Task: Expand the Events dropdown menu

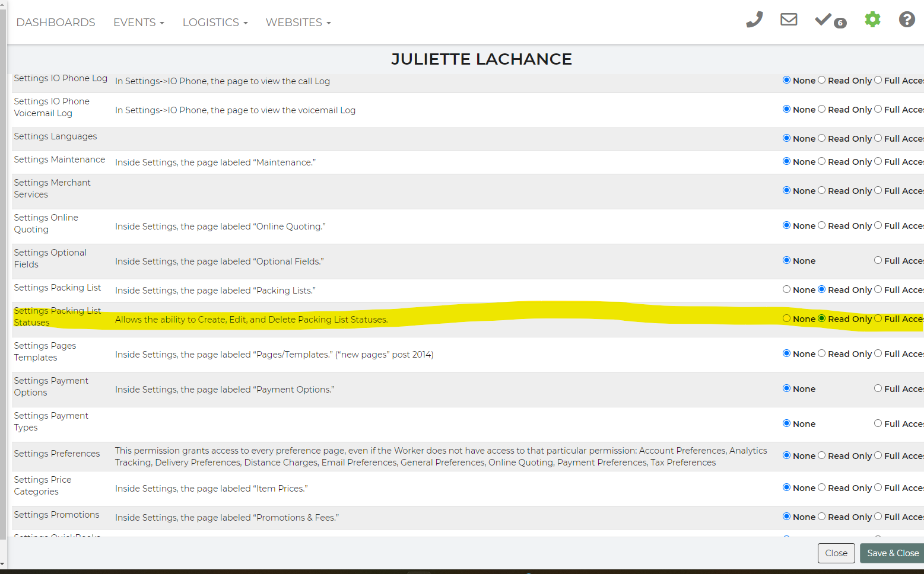Action: pyautogui.click(x=138, y=23)
